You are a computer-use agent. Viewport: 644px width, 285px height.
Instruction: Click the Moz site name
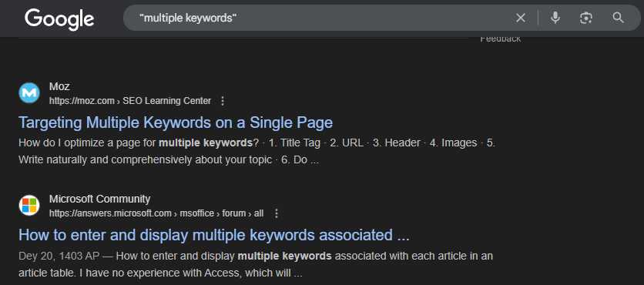pos(59,86)
